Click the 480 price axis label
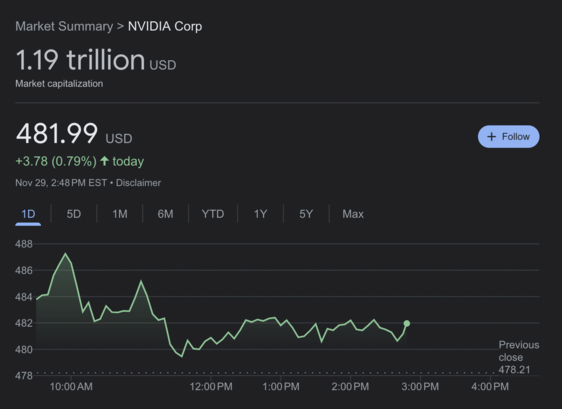 pyautogui.click(x=24, y=349)
